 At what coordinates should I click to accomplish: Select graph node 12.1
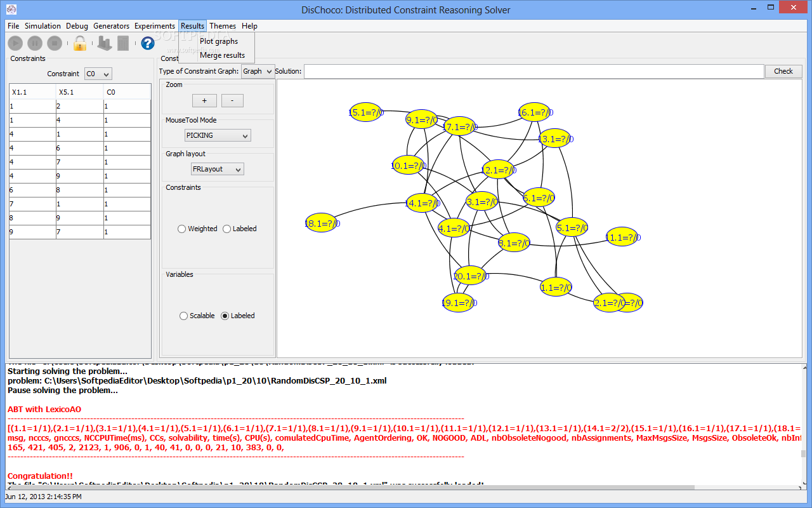pos(498,170)
